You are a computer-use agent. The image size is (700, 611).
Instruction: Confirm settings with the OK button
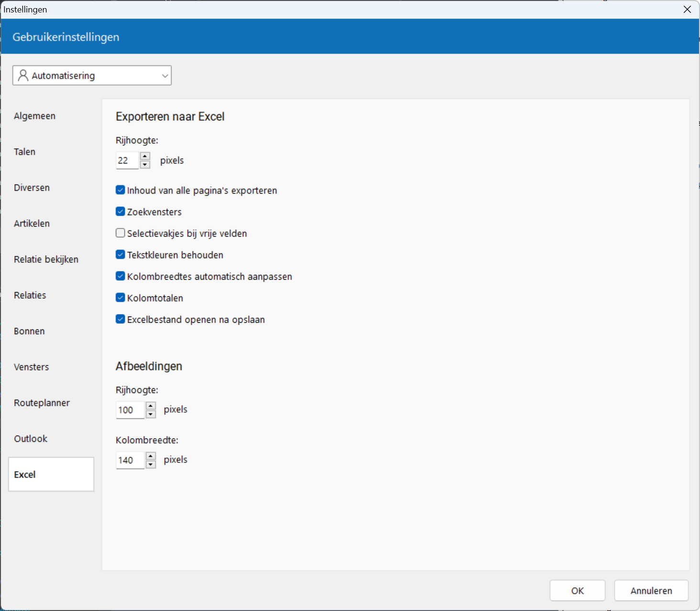(x=578, y=590)
